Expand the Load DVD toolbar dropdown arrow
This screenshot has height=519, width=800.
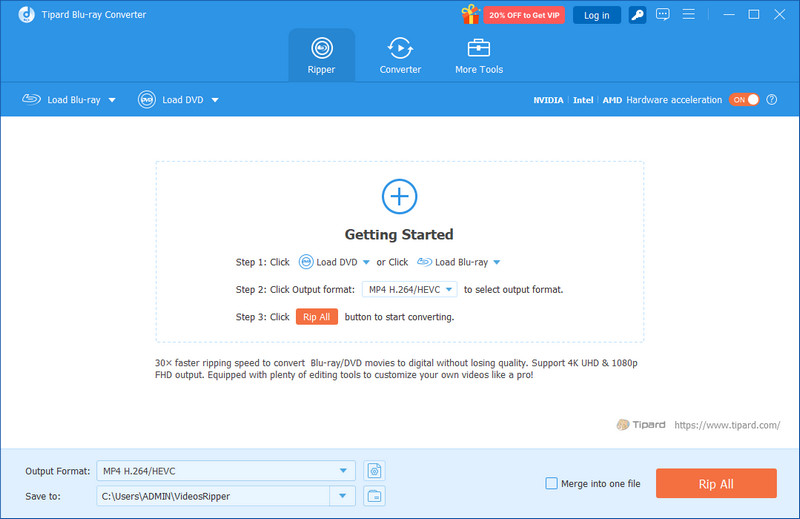[215, 100]
